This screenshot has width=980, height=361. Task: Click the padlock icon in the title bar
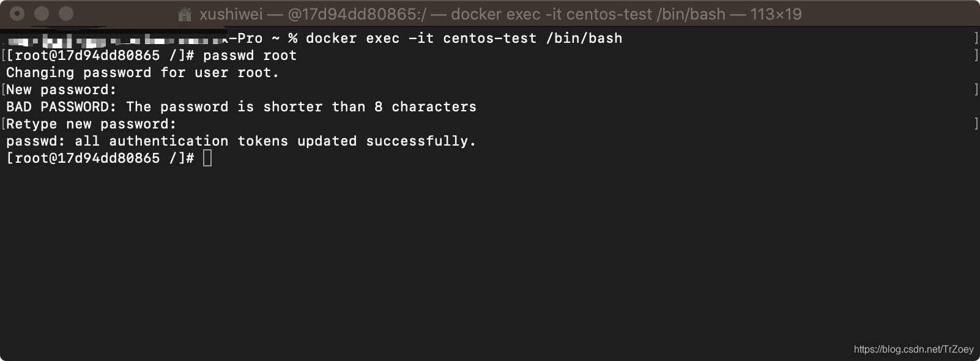pos(185,13)
